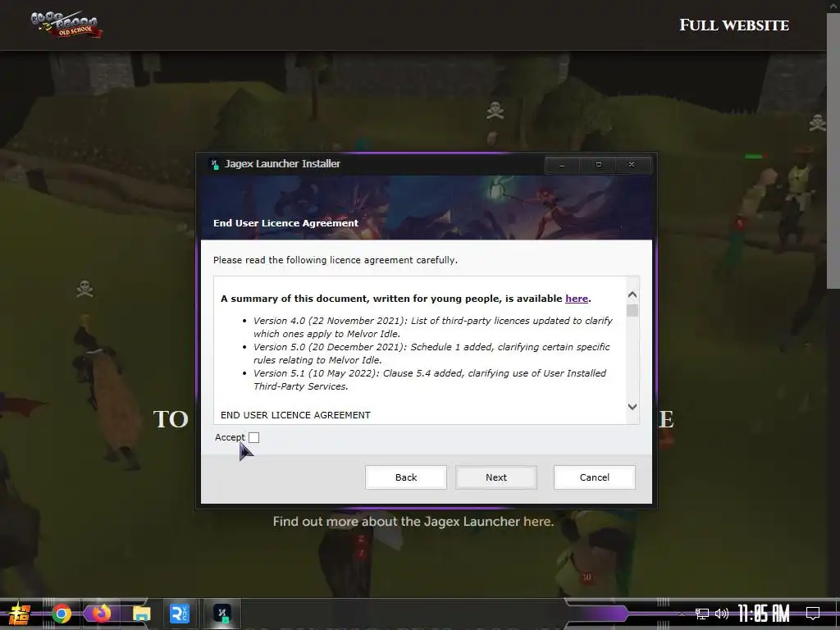Minimize the Jagex Launcher Installer window
840x630 pixels.
coord(562,165)
